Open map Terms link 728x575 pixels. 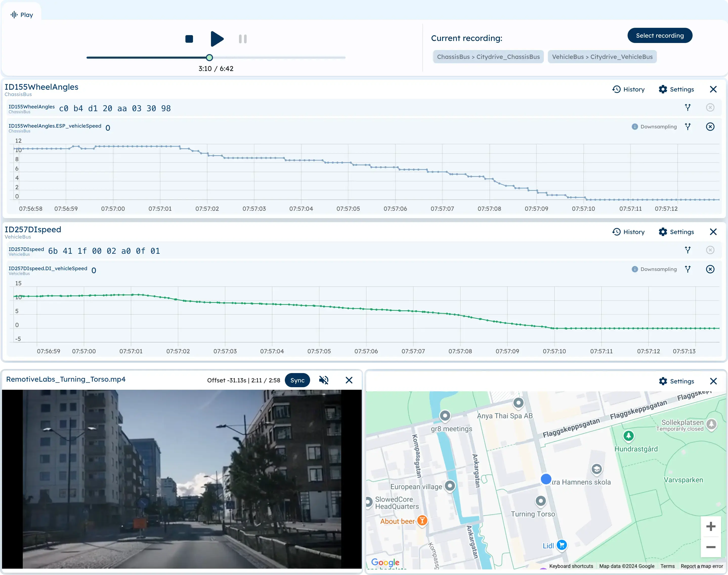(x=667, y=566)
